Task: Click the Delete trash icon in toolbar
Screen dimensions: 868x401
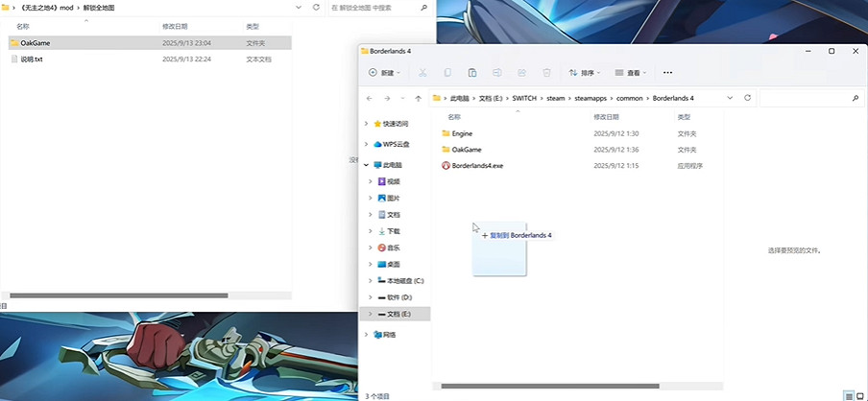Action: click(546, 73)
